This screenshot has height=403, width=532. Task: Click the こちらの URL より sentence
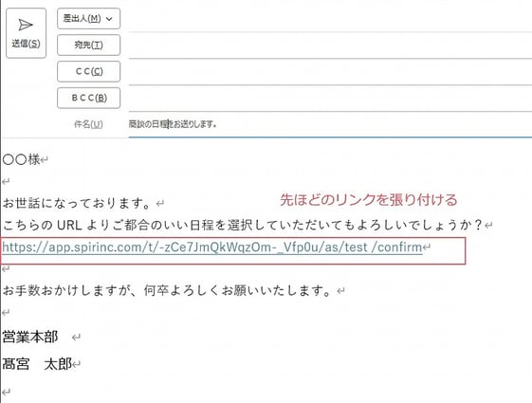(242, 225)
